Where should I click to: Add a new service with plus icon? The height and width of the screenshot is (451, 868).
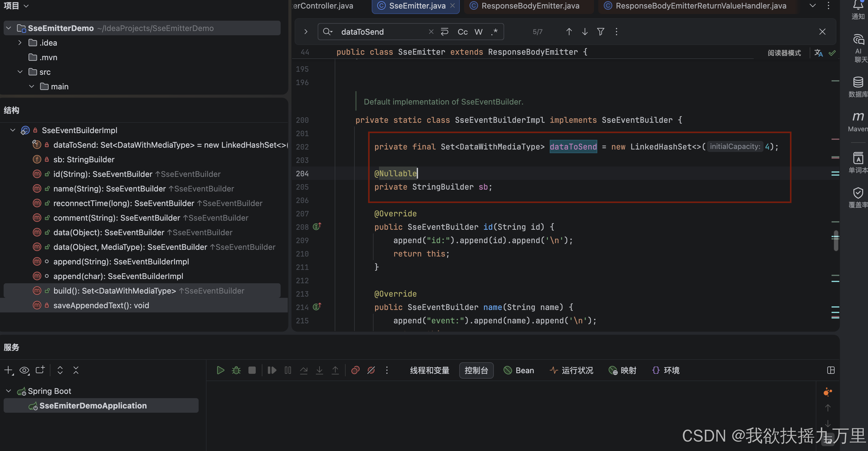[x=9, y=370]
